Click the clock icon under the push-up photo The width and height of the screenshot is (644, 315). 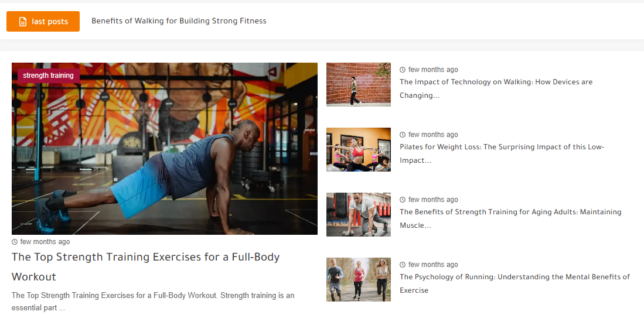click(x=15, y=242)
